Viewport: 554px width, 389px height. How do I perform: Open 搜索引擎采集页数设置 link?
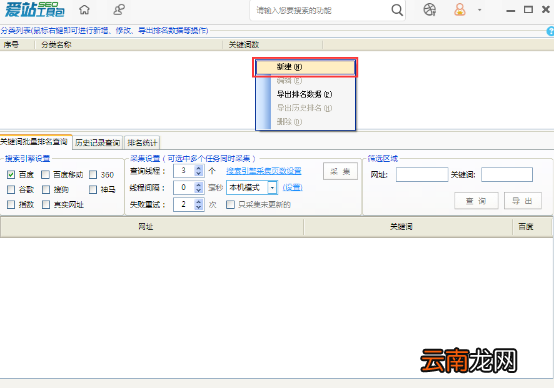pos(264,171)
